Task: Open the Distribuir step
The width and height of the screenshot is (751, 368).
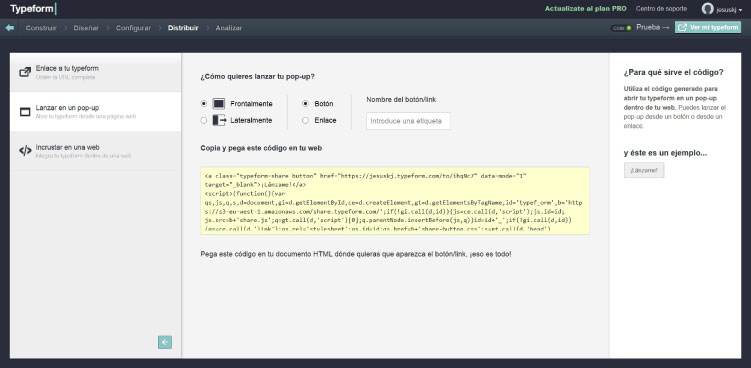Action: [183, 28]
